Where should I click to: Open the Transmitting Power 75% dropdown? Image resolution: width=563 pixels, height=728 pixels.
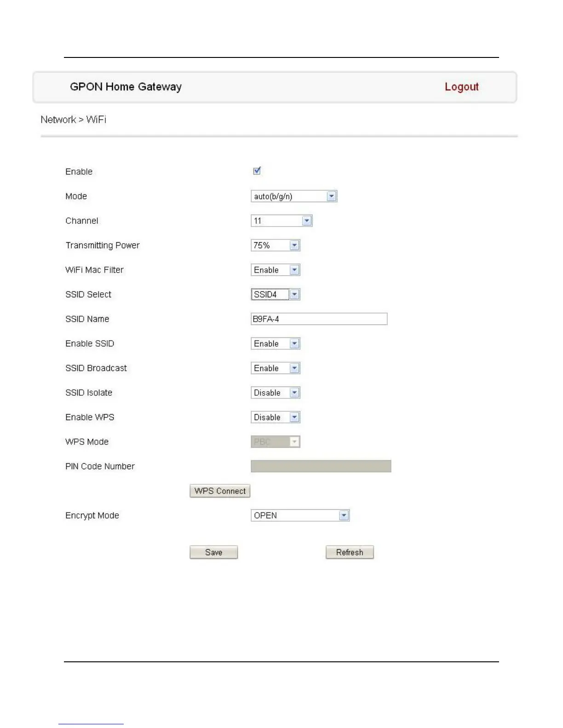coord(275,245)
